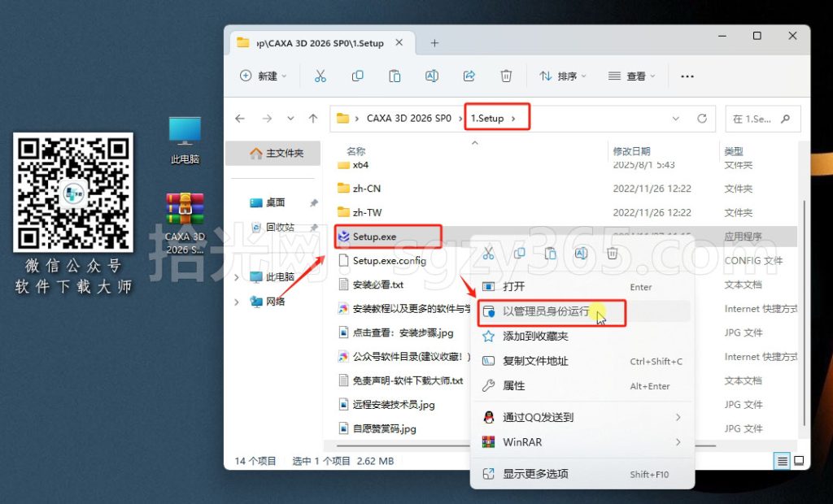Go back with the Back arrow

[x=240, y=119]
